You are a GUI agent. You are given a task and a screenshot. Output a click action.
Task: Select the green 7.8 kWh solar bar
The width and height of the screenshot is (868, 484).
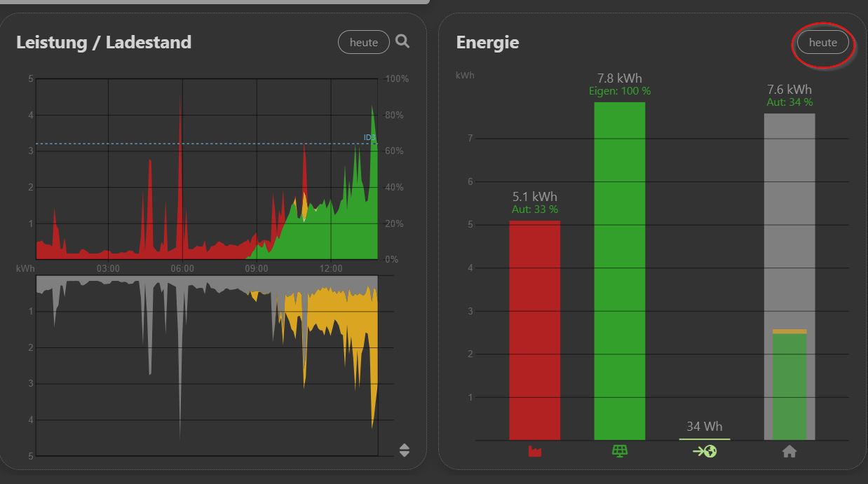tap(620, 271)
